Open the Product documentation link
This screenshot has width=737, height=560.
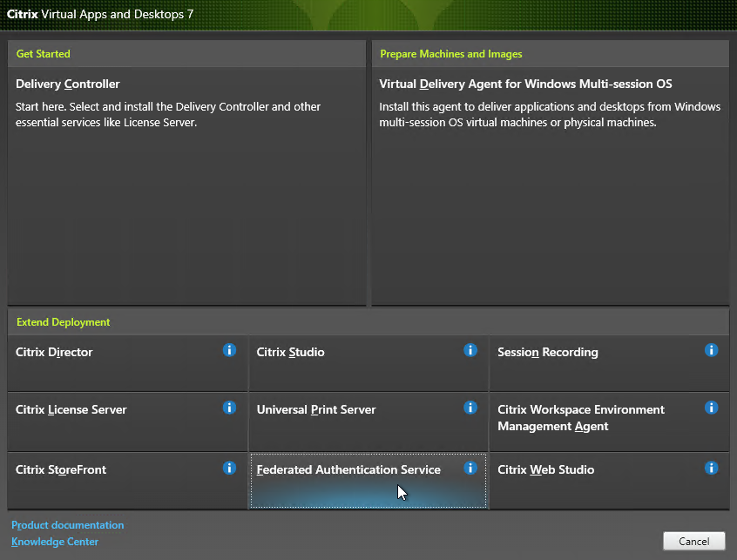(x=68, y=525)
